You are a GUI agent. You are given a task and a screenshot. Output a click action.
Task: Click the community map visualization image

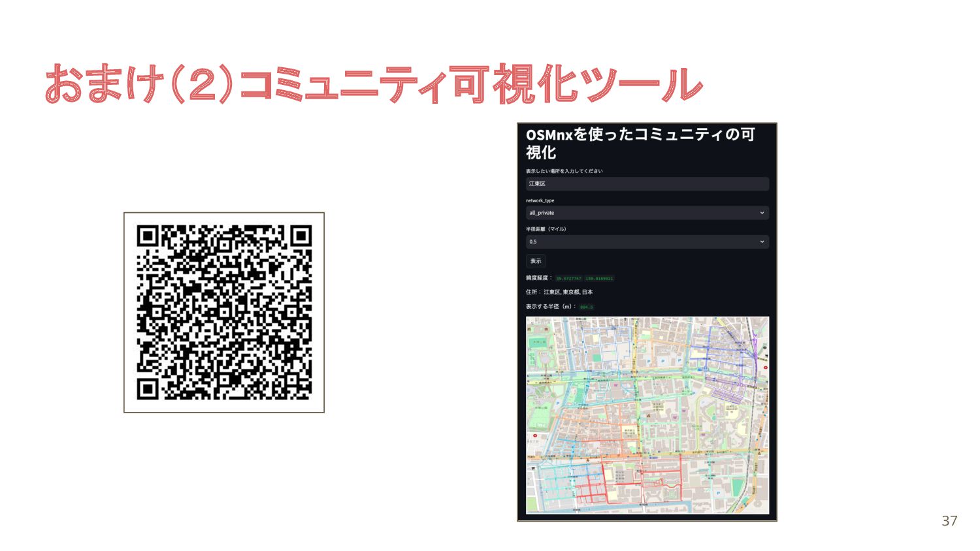pos(647,416)
